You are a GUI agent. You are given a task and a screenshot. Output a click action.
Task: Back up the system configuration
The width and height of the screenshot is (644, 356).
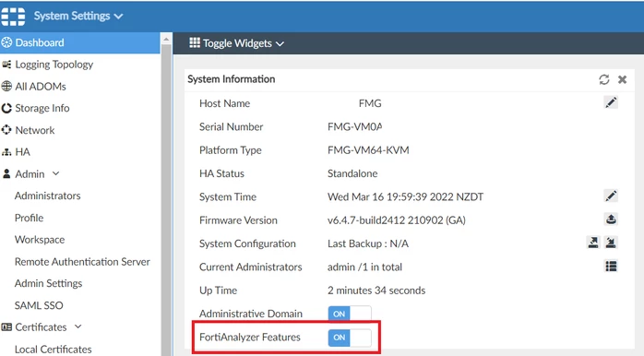click(x=593, y=243)
